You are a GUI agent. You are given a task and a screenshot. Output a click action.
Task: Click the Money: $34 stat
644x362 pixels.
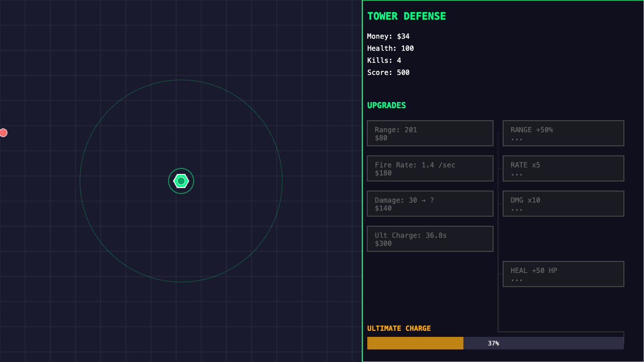(388, 36)
